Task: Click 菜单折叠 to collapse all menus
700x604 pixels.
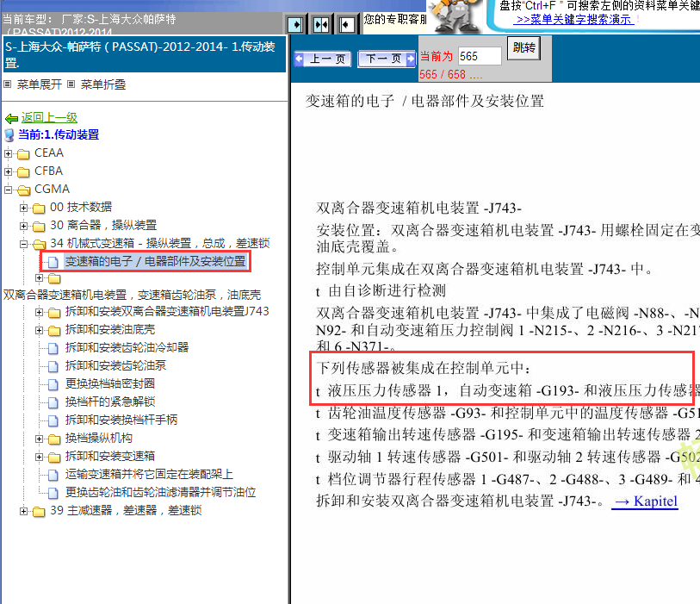Action: coord(103,84)
